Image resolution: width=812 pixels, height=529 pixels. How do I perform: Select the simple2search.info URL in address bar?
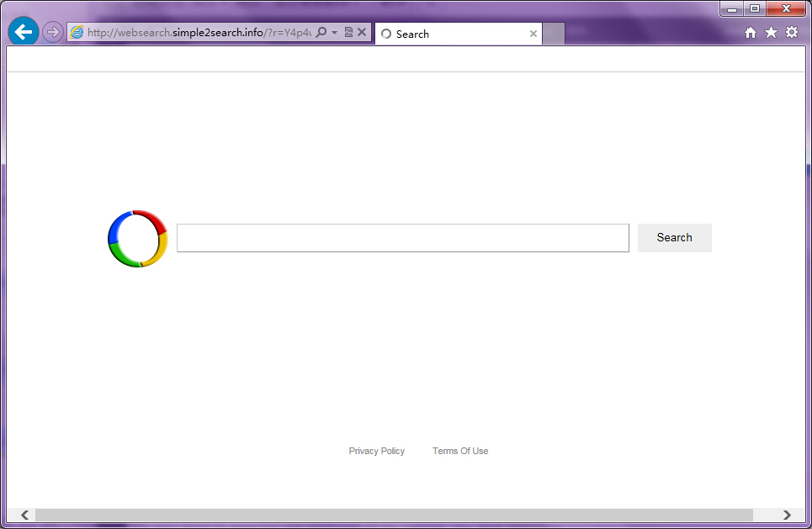[x=199, y=33]
